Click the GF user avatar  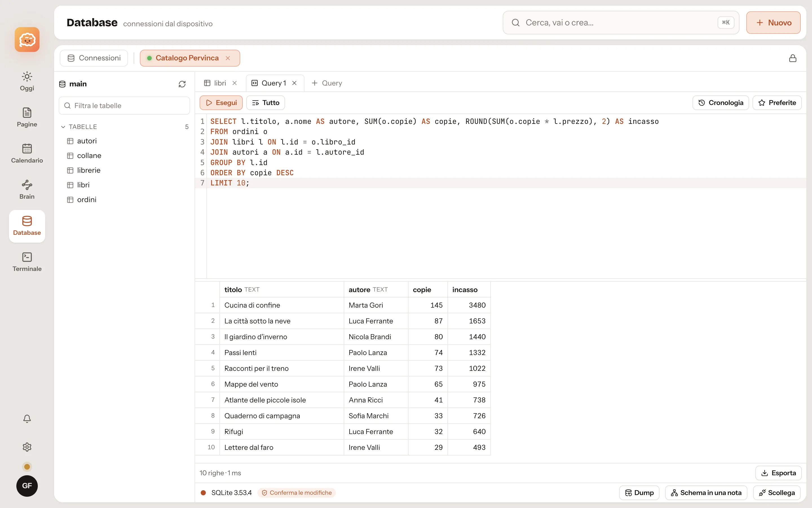27,485
